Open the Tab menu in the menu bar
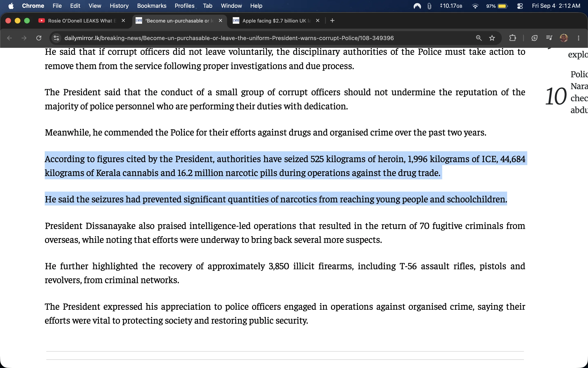The image size is (588, 368). click(207, 6)
